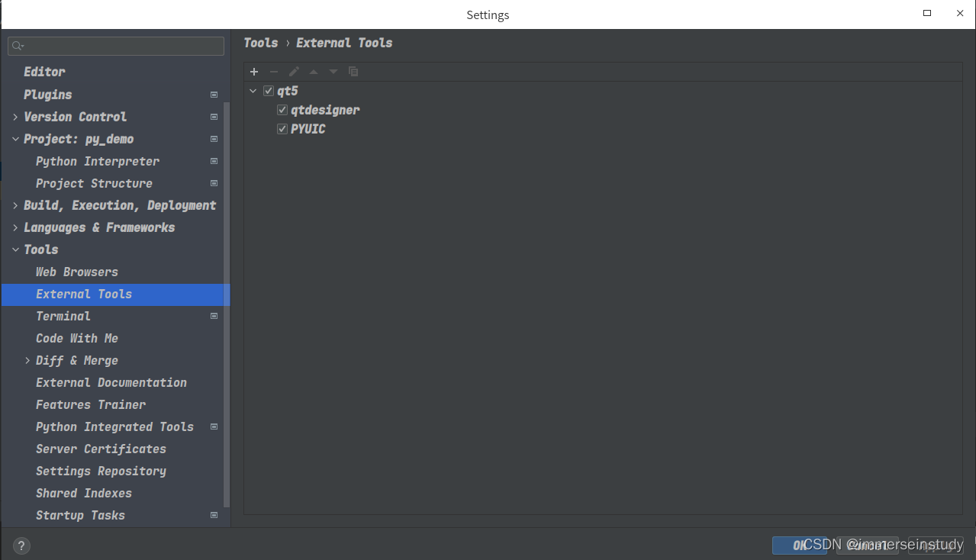Screen dimensions: 976x560
Task: Click the project-level icon beside Project Structure
Action: (214, 183)
